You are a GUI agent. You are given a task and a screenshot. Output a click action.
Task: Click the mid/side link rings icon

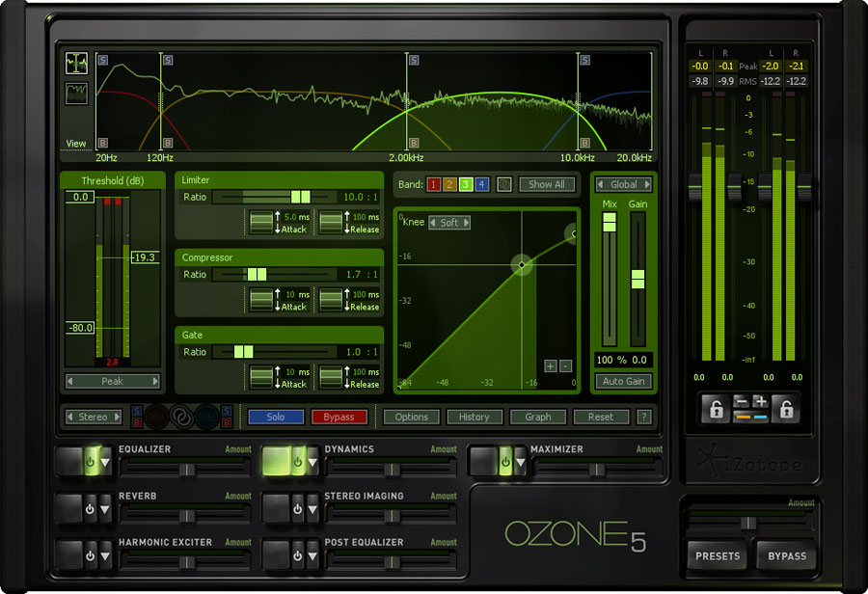(x=181, y=417)
